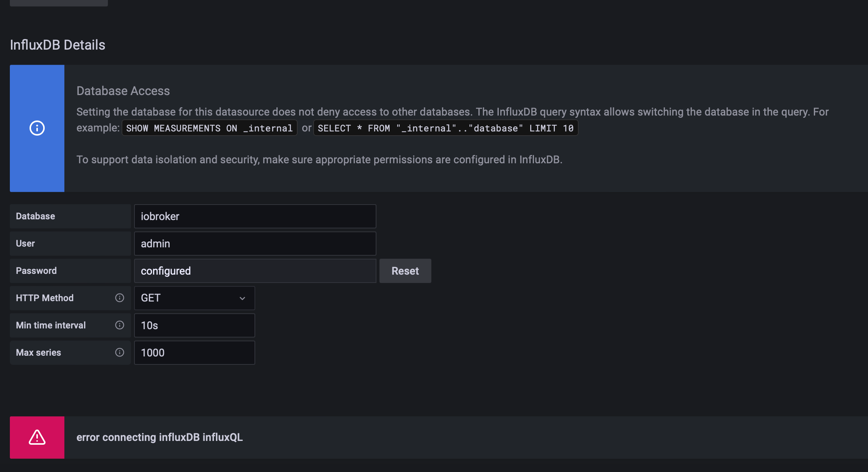This screenshot has width=868, height=472.
Task: Expand the GET method selector chevron
Action: click(x=242, y=298)
